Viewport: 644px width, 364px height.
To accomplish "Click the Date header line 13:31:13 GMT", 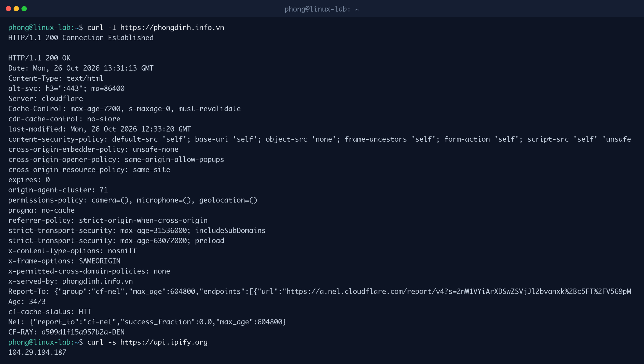I will pos(81,68).
